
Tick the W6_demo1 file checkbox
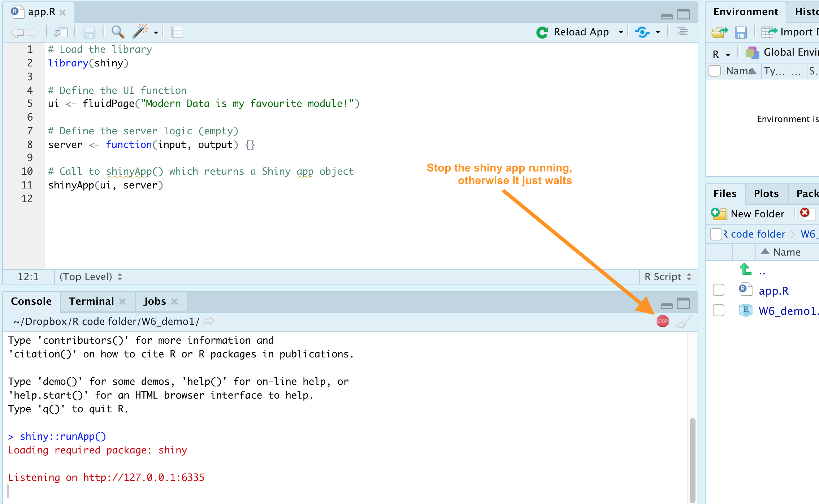(x=718, y=310)
